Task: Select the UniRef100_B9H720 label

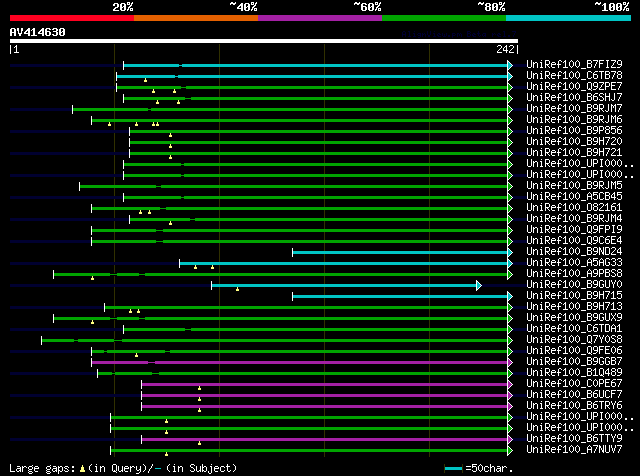Action: (x=574, y=142)
